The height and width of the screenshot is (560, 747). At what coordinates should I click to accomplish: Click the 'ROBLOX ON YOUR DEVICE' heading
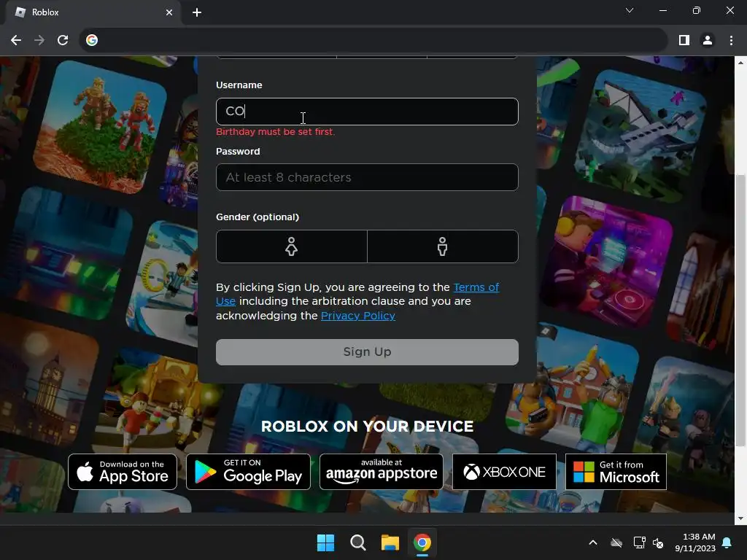pyautogui.click(x=367, y=427)
